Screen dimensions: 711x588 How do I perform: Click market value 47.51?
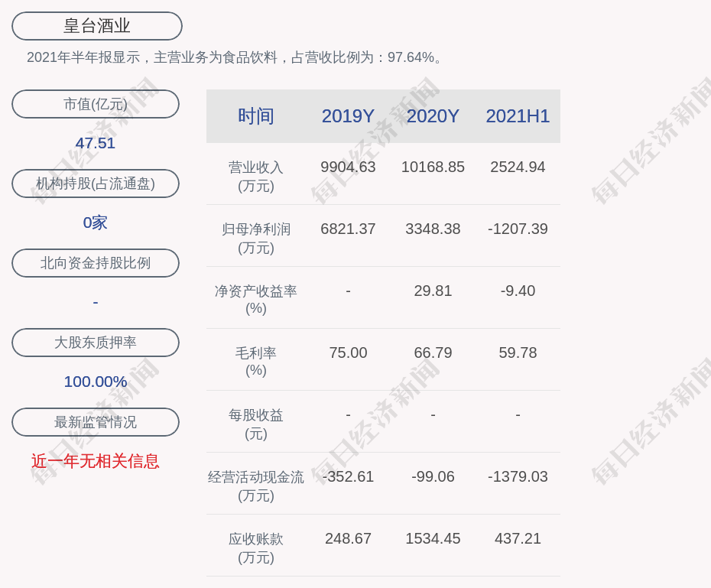96,143
